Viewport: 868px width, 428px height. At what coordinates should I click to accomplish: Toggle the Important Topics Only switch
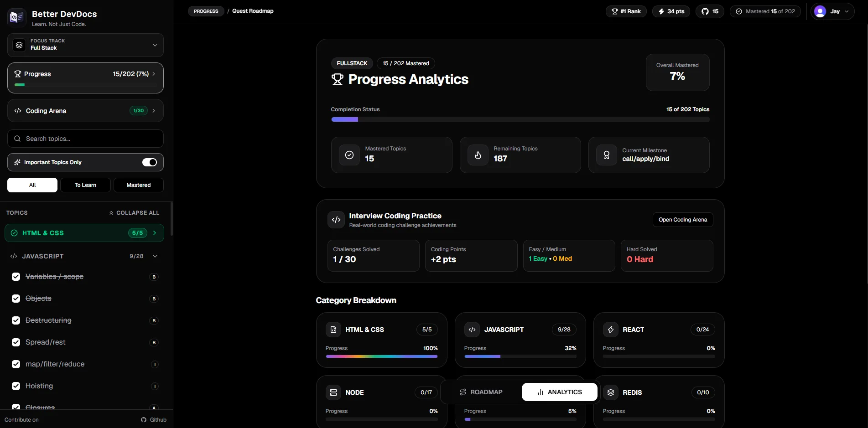[150, 162]
